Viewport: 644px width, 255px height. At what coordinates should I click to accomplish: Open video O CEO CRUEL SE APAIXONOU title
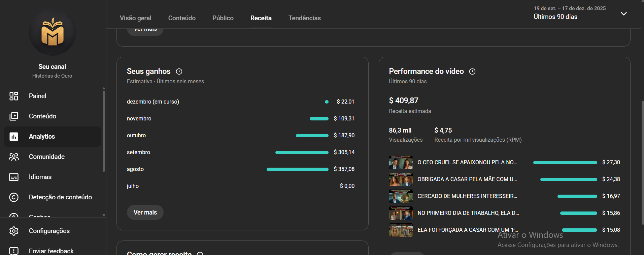tap(467, 163)
